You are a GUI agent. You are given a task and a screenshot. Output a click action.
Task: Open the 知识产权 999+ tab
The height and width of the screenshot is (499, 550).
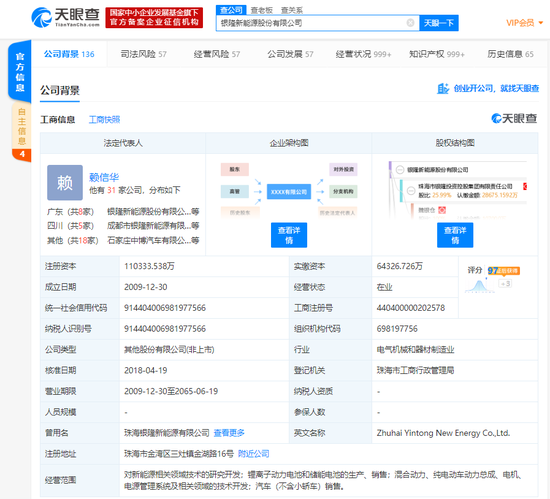(437, 54)
